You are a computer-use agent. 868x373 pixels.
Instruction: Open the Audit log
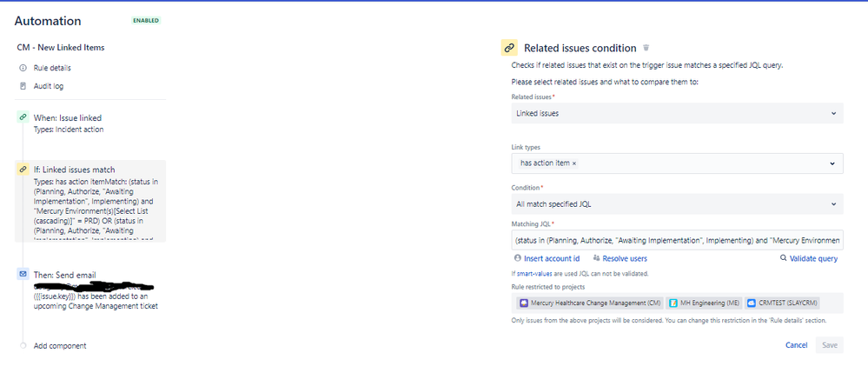pos(48,86)
